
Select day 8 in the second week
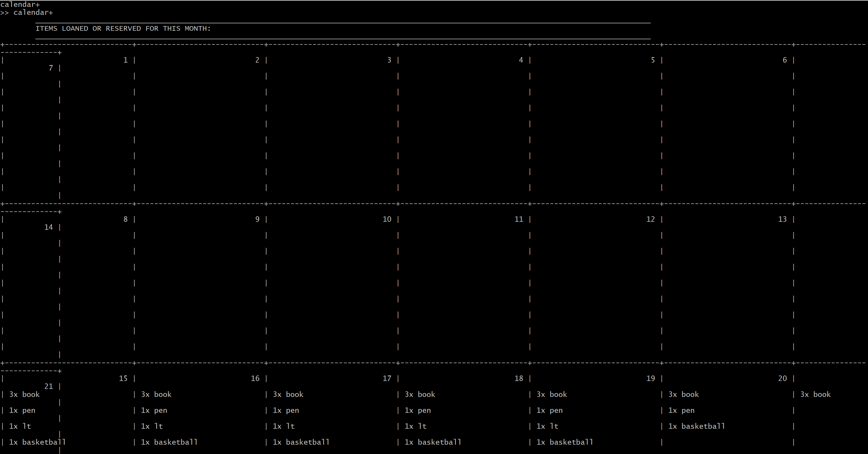point(125,220)
